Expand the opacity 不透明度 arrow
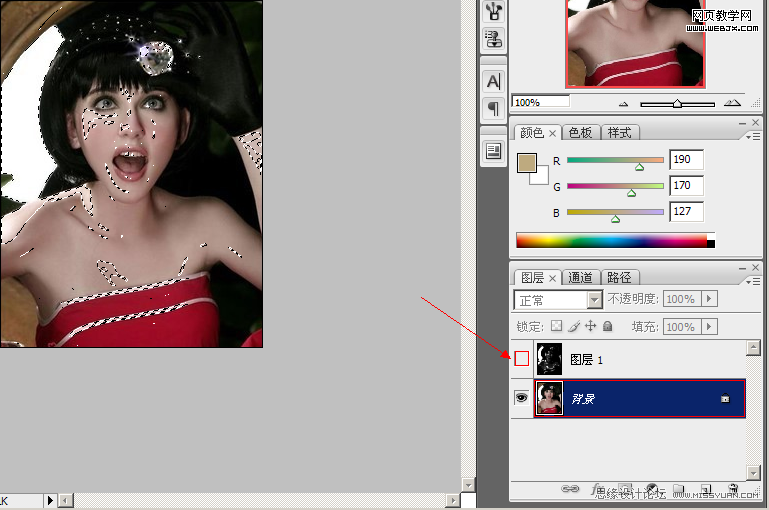Viewport: 769px width, 510px height. tap(710, 299)
